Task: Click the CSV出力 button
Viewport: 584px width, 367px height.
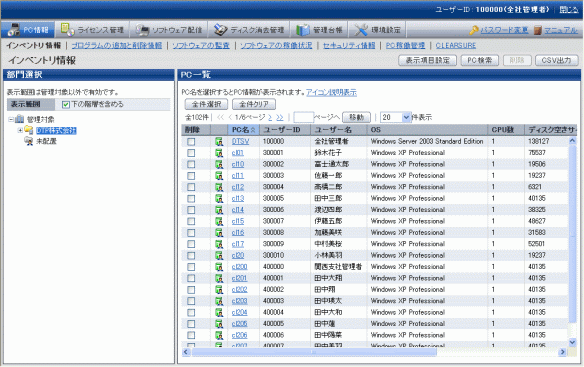Action: 556,60
